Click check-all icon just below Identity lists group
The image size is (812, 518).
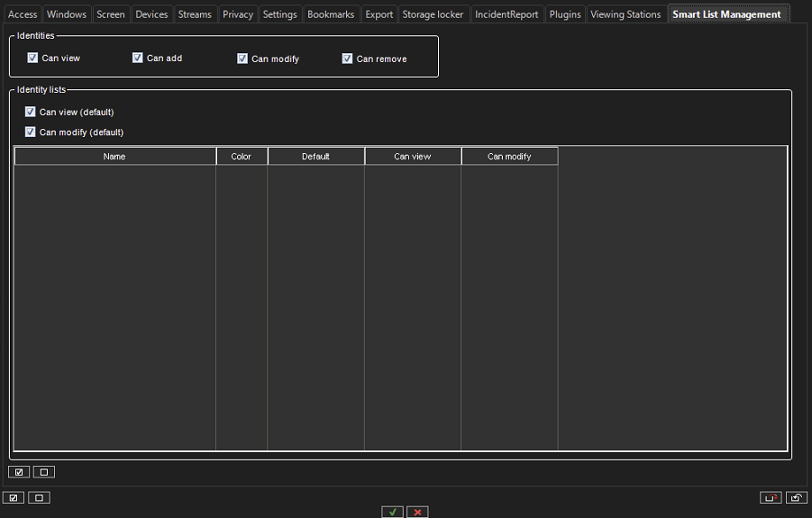coord(19,472)
